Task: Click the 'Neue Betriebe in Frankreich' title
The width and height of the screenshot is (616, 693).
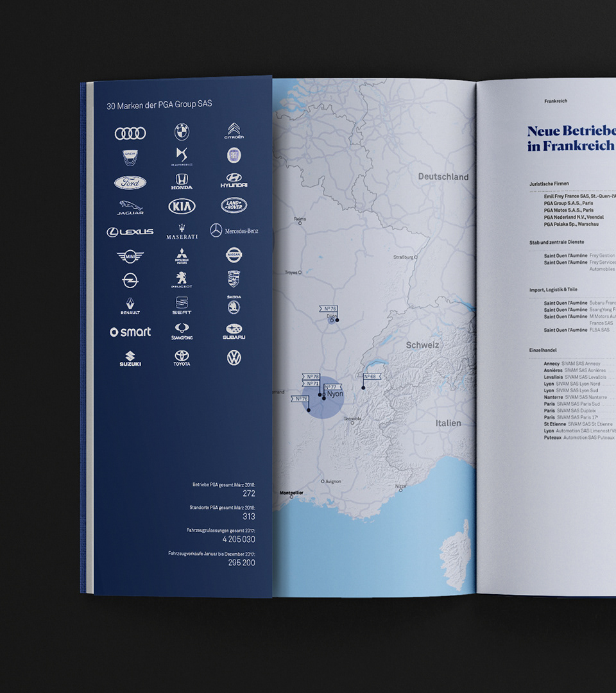Action: coord(571,138)
